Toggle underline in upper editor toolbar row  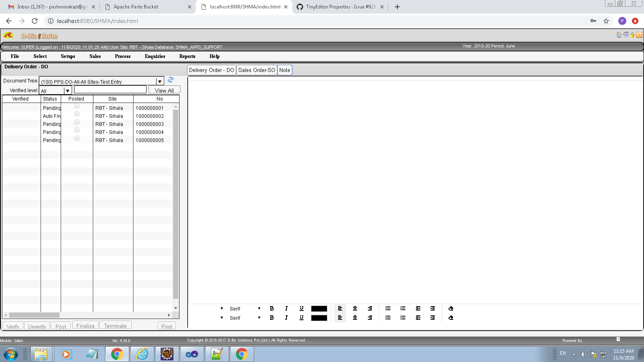(301, 309)
